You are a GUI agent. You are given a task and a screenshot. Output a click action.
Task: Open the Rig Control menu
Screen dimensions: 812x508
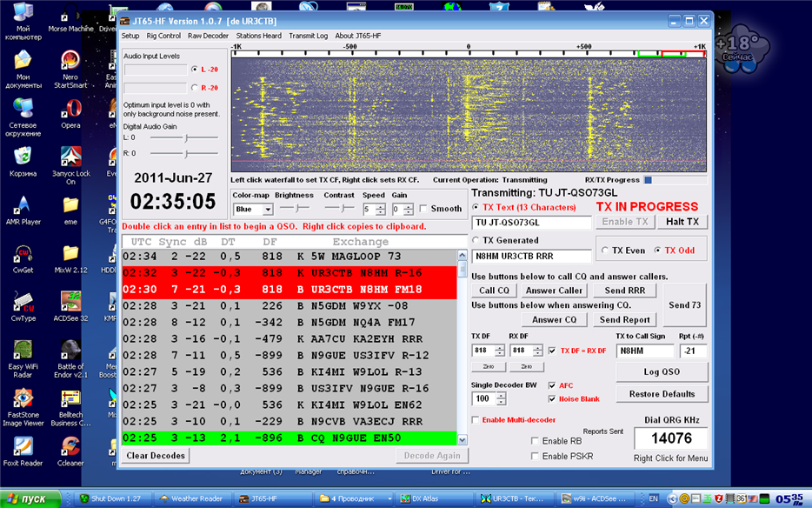[163, 36]
